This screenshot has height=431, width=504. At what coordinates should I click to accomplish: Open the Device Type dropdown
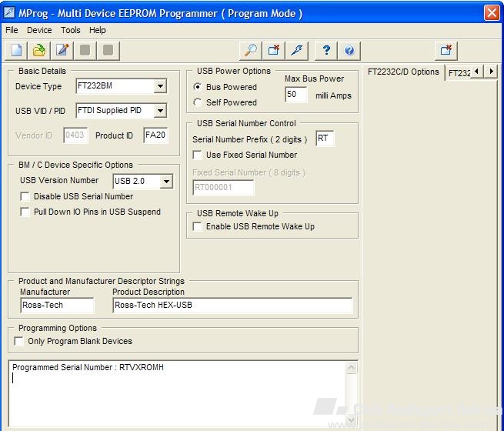click(160, 86)
